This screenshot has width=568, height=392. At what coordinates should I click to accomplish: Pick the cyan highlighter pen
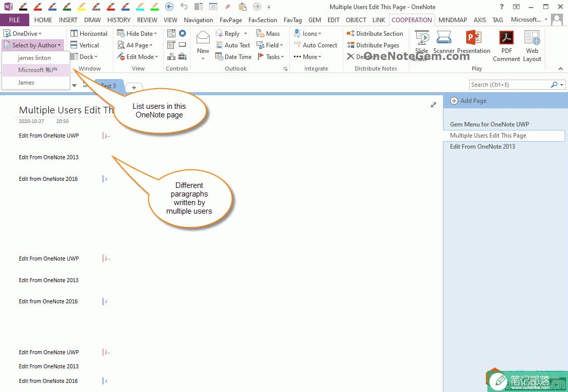140,7
